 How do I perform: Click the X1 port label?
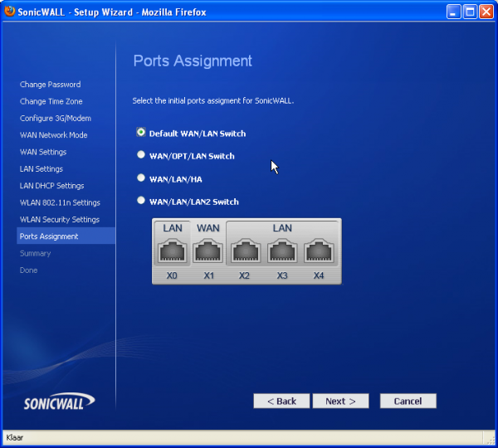pos(208,275)
